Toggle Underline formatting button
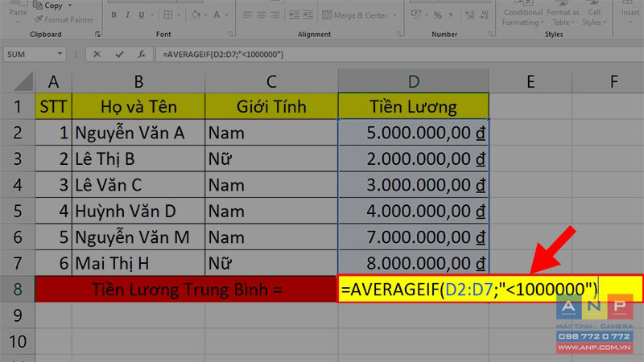644x362 pixels. 142,15
